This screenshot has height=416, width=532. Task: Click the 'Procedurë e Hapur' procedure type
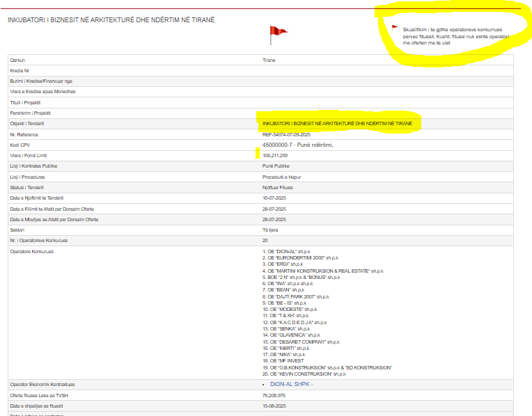point(281,177)
